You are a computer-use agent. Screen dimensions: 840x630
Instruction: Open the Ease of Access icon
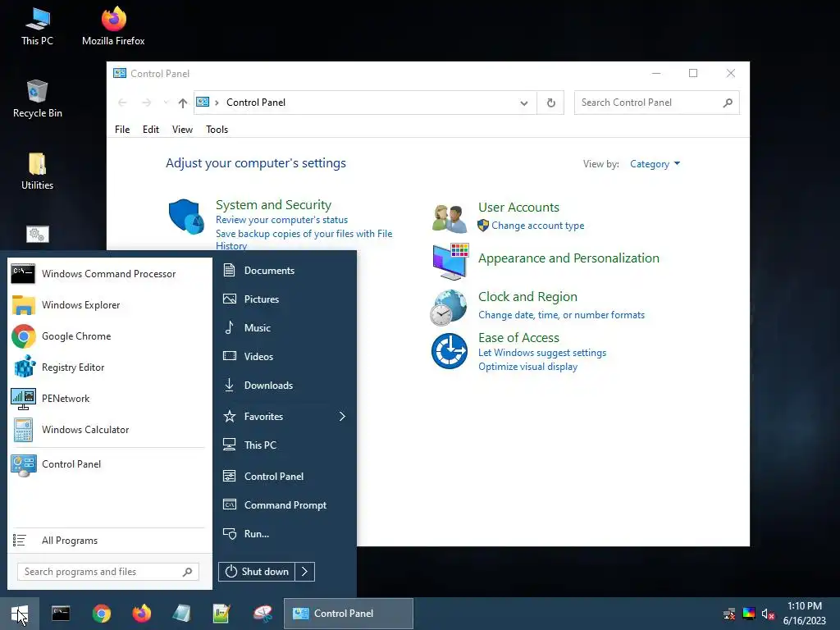coord(450,351)
